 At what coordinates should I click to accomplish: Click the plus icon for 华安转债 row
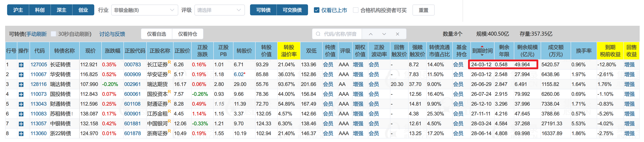point(21,75)
